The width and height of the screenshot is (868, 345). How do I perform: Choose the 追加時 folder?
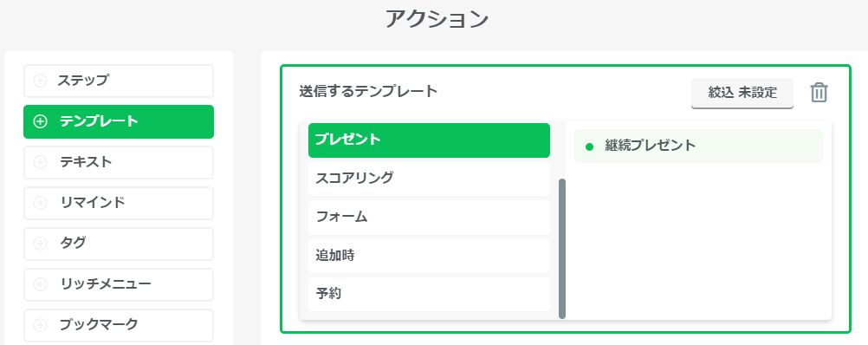click(x=429, y=256)
